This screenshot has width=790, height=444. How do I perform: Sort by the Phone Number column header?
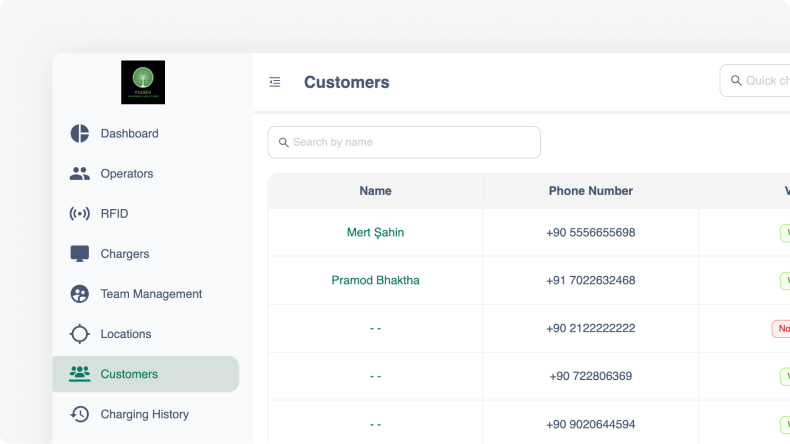coord(590,191)
